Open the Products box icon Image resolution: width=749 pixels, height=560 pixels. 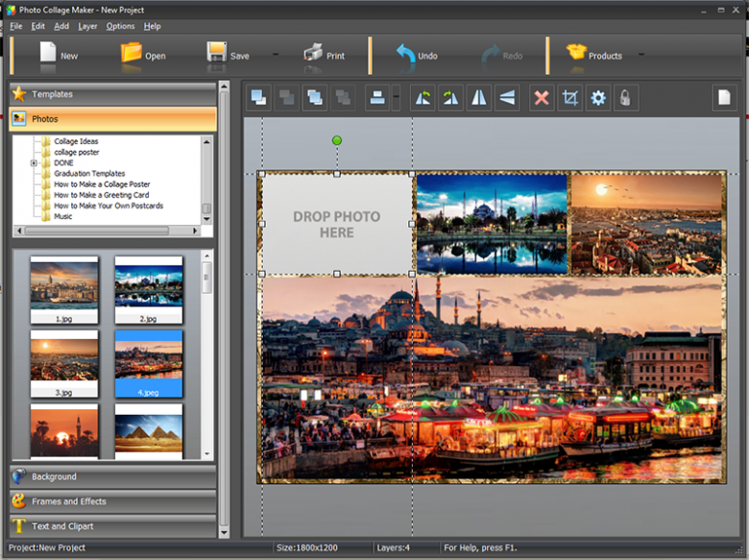[576, 52]
